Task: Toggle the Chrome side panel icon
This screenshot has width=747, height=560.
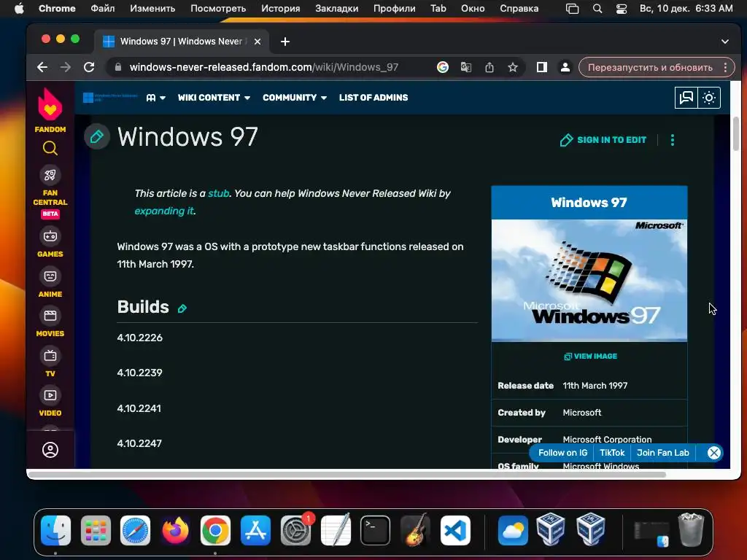Action: click(x=542, y=67)
